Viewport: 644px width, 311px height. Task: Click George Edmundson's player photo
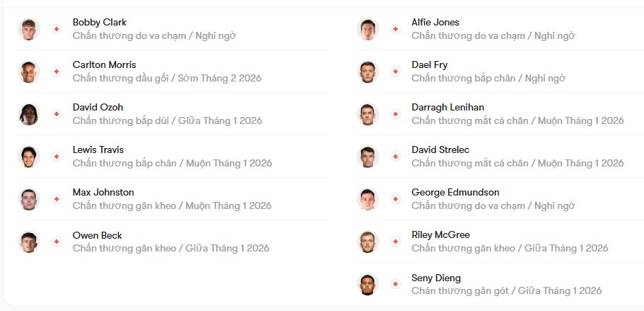coord(368,199)
